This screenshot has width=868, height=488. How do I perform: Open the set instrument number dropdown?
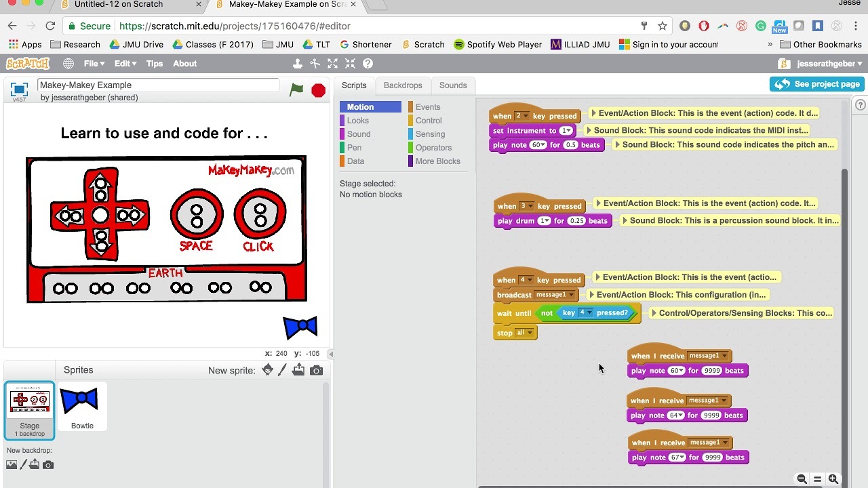pos(566,131)
